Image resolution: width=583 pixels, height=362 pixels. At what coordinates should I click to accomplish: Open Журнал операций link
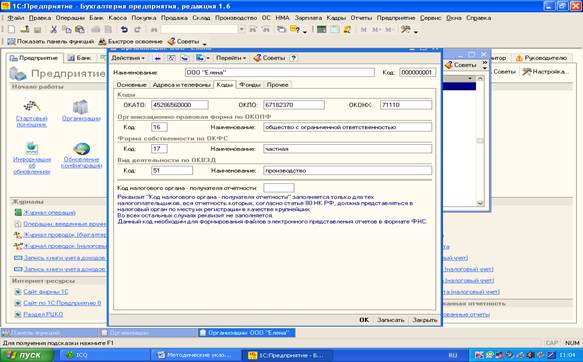pos(49,213)
